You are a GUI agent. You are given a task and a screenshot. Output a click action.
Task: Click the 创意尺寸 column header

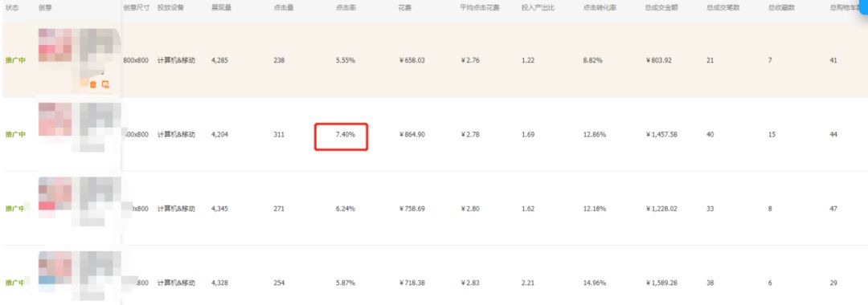[136, 9]
